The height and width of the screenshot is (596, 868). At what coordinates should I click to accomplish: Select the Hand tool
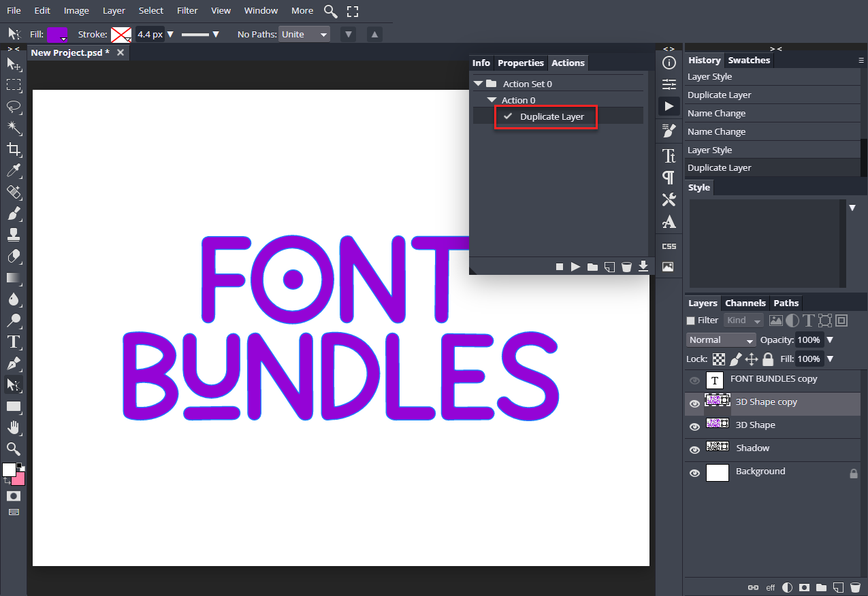[14, 427]
